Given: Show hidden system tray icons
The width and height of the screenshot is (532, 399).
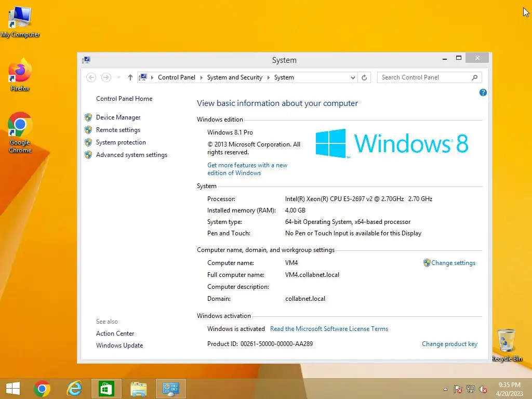Looking at the screenshot, I should pyautogui.click(x=445, y=389).
